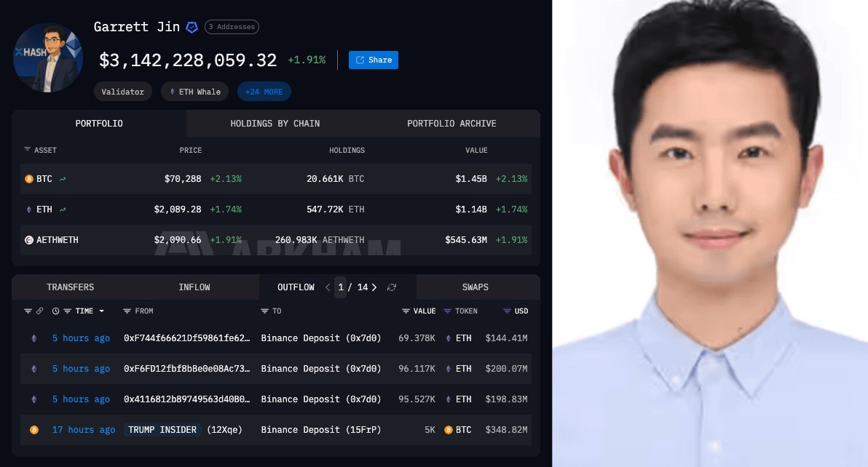Open sender address 0xF744f66621Df59861fe62
Viewport: 868px width, 467px height.
click(x=186, y=338)
